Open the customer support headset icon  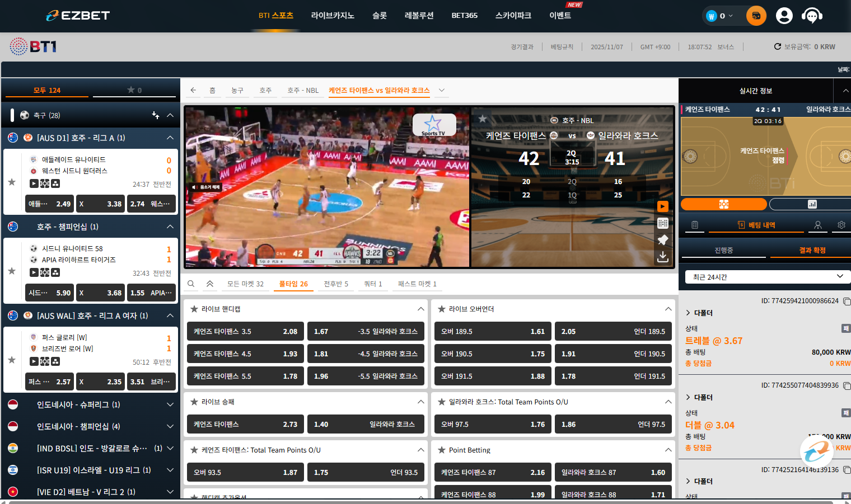811,16
